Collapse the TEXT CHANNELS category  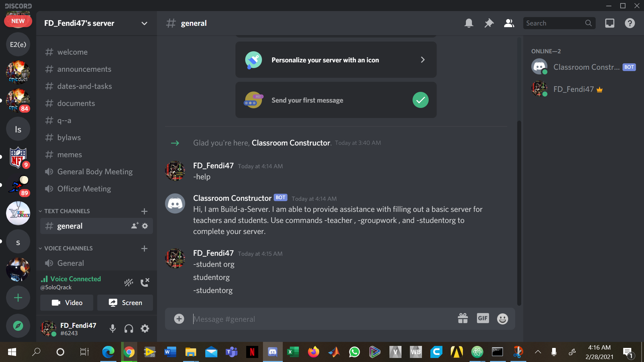point(67,211)
